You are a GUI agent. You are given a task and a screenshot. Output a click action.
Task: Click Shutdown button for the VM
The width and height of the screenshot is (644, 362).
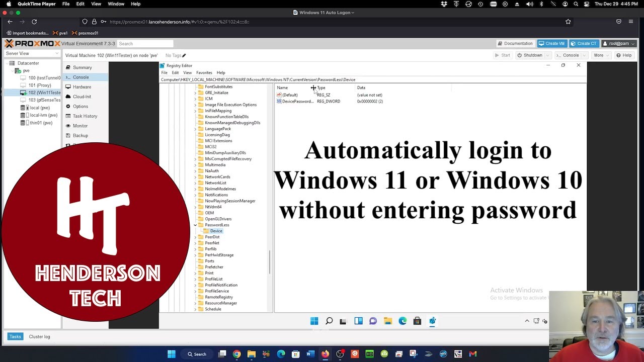[529, 55]
